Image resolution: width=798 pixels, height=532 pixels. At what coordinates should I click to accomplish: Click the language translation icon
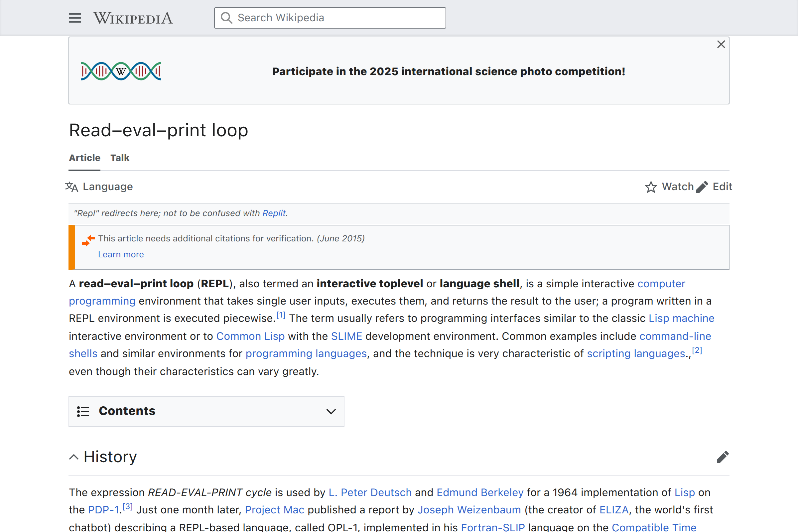coord(71,187)
